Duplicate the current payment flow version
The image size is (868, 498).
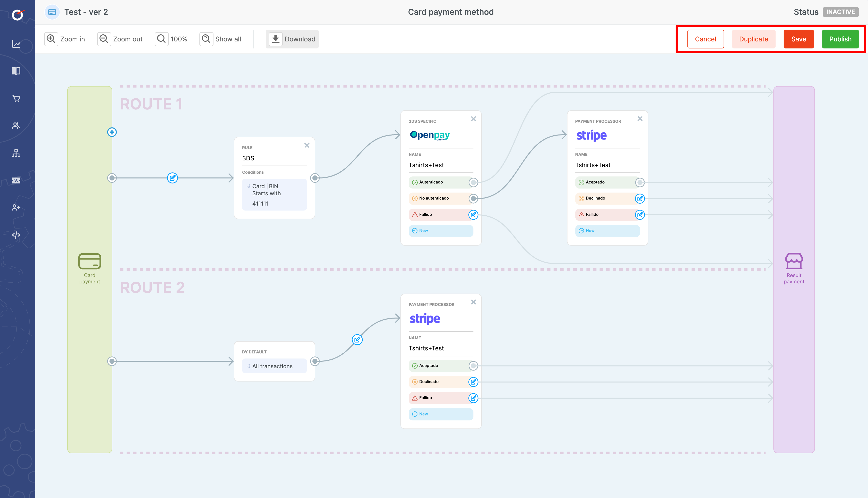(753, 39)
